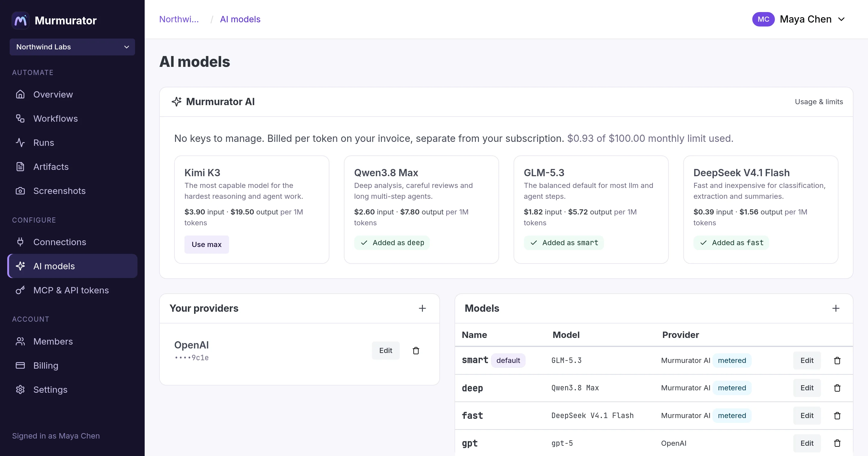Delete the gpt model via trash icon

click(837, 443)
